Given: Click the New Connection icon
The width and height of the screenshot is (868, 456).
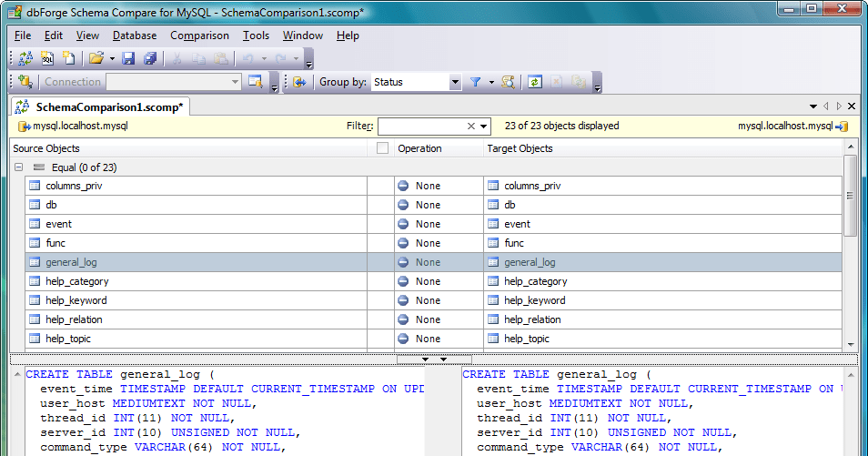Looking at the screenshot, I should (25, 81).
